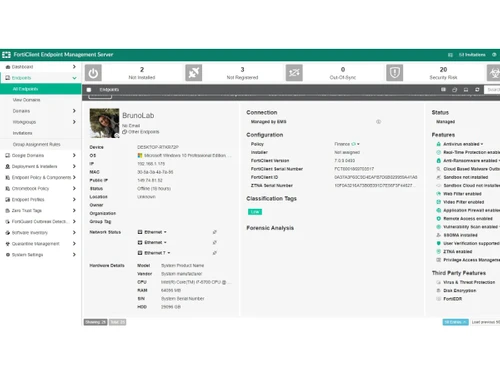Click the Software Inventory sidebar icon
Viewport: 500px width, 375px height.
(8, 232)
